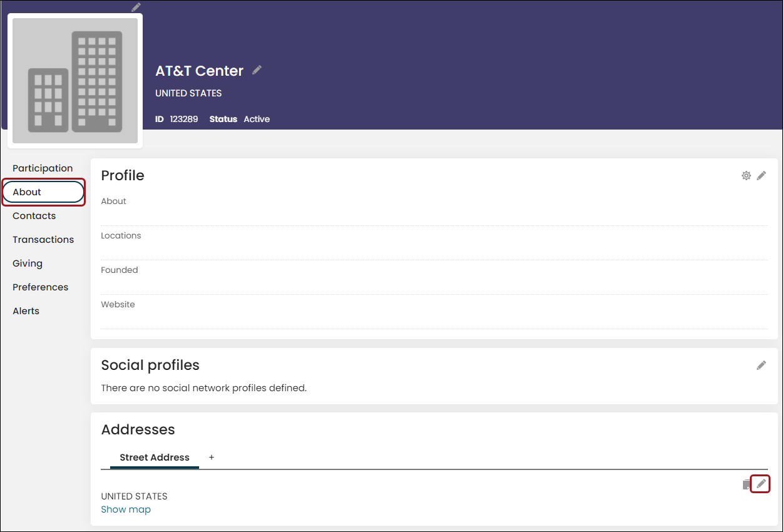Open the Preferences section
783x532 pixels.
click(41, 287)
